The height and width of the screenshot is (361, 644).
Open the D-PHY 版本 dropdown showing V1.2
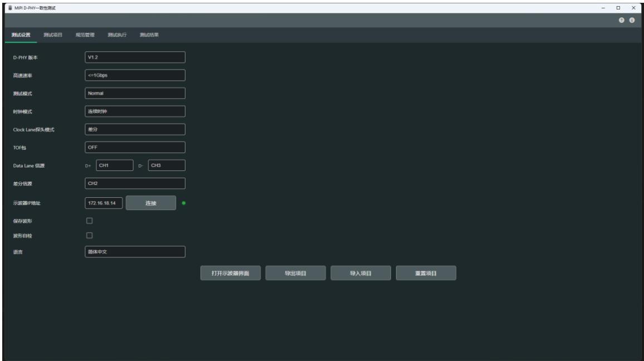point(135,57)
